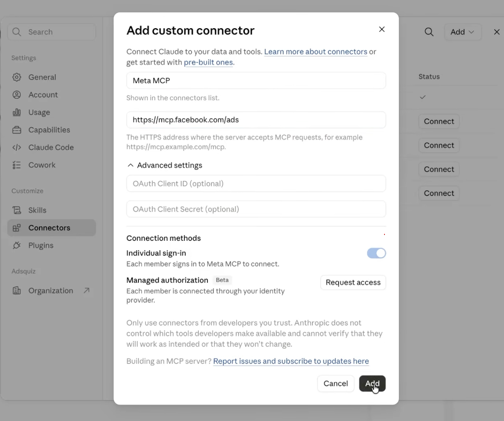Click the Skills icon
The width and height of the screenshot is (504, 421).
(x=17, y=210)
